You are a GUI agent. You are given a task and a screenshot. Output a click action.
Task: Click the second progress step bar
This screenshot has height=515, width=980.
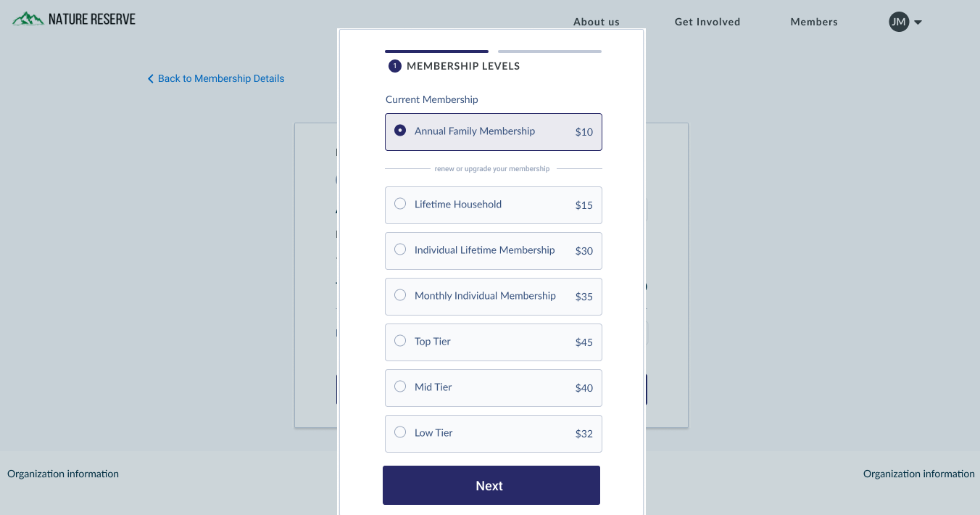[x=549, y=51]
